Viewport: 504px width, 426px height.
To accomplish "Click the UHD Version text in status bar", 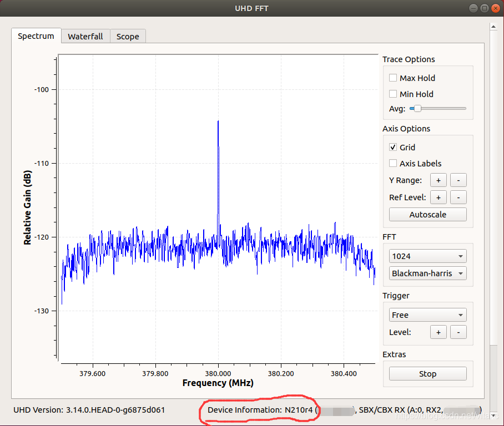I will (x=89, y=410).
